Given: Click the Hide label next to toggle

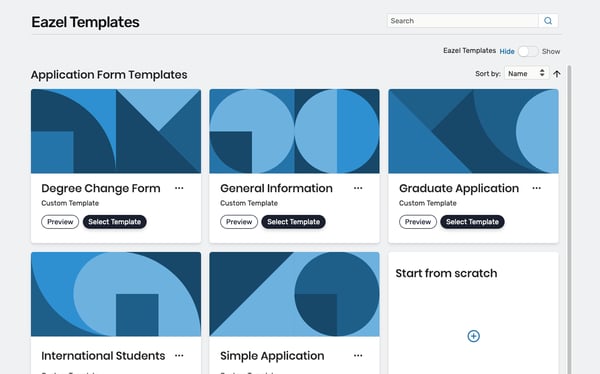Looking at the screenshot, I should pos(507,51).
